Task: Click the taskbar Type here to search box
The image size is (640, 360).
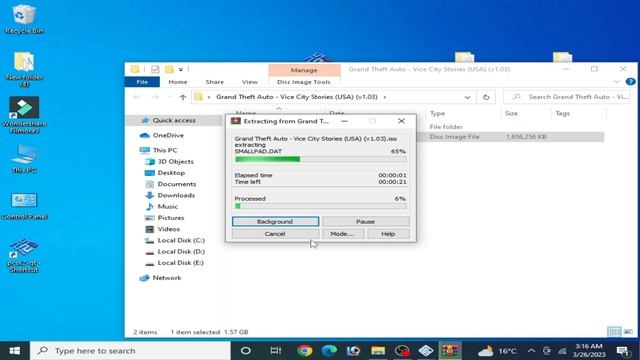Action: coord(131,351)
